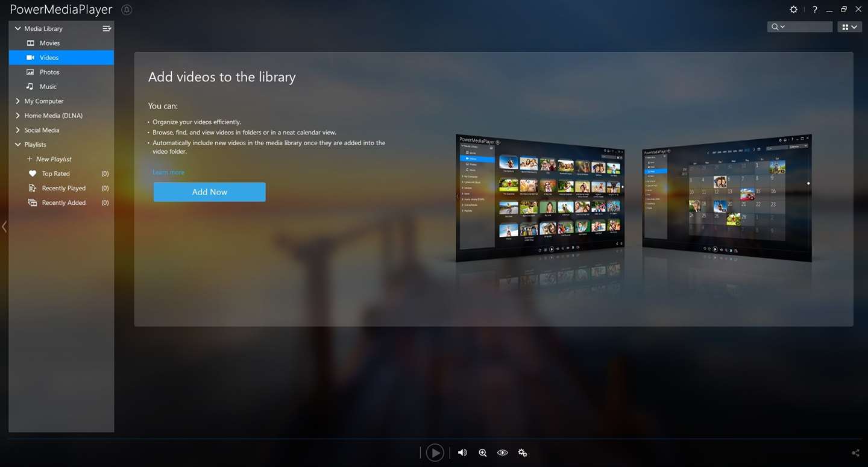Expand the My Computer tree node
The width and height of the screenshot is (868, 467).
pos(18,101)
